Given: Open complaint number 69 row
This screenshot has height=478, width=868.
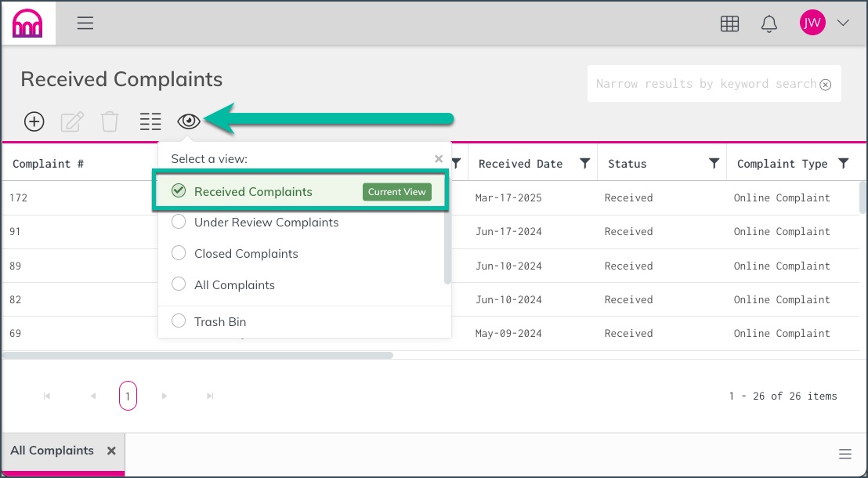Looking at the screenshot, I should point(15,334).
